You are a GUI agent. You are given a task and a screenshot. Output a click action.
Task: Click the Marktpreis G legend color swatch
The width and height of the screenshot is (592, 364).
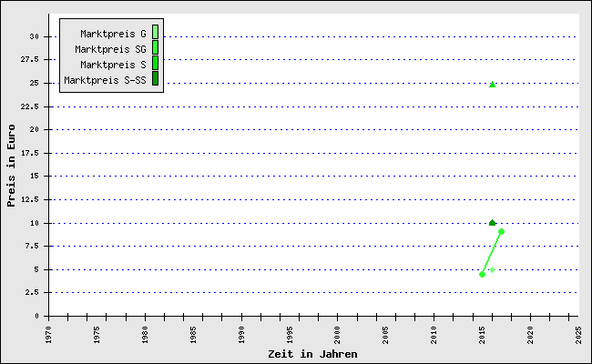(155, 32)
